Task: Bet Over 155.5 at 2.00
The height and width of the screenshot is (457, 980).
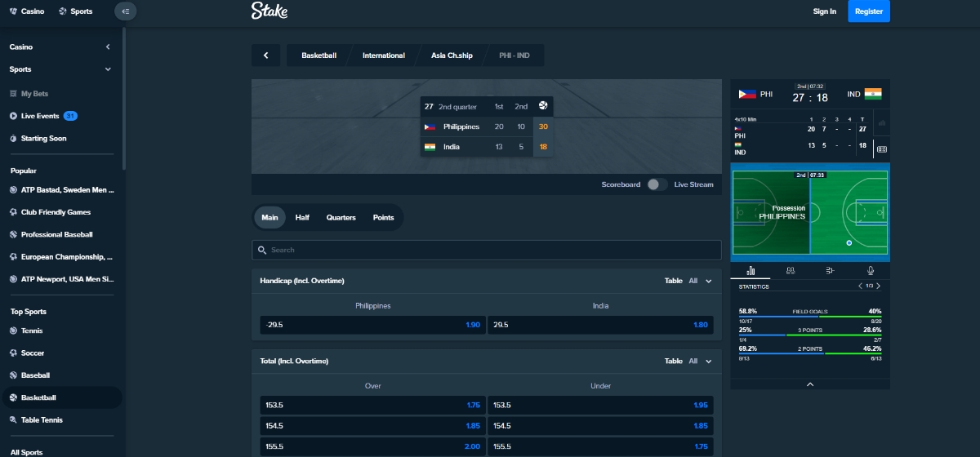Action: [x=372, y=447]
